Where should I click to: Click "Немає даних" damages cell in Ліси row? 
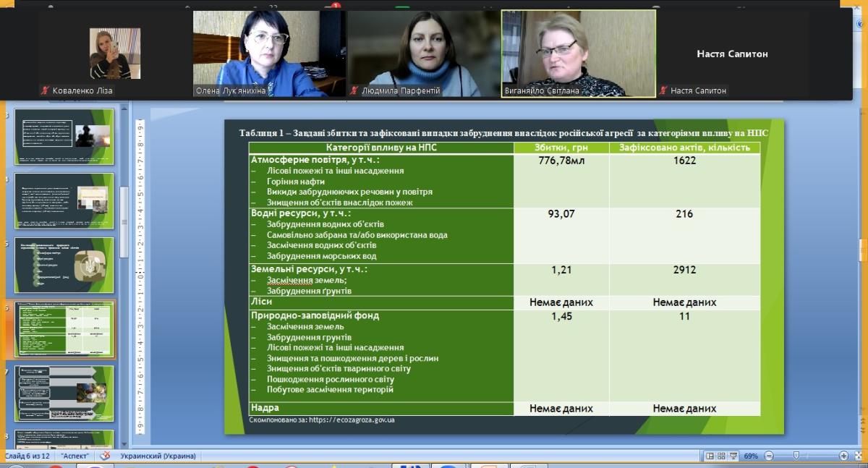point(561,302)
